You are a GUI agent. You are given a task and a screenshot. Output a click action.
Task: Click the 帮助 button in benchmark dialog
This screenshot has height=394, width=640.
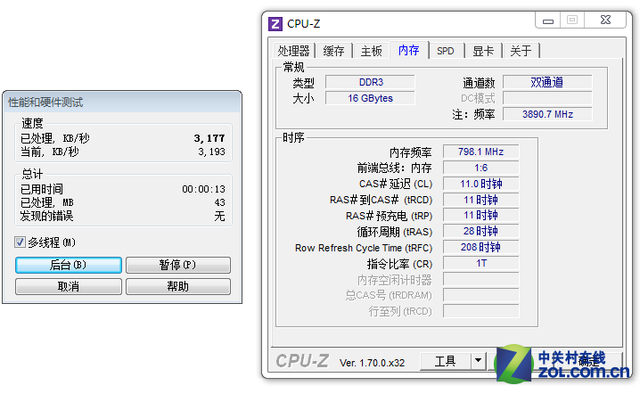click(x=178, y=287)
